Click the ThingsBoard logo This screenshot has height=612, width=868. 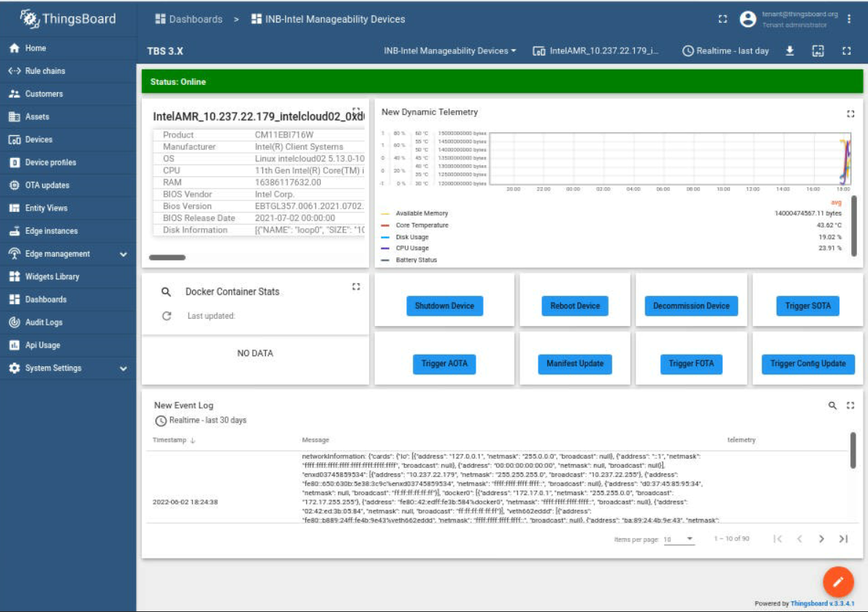point(68,19)
